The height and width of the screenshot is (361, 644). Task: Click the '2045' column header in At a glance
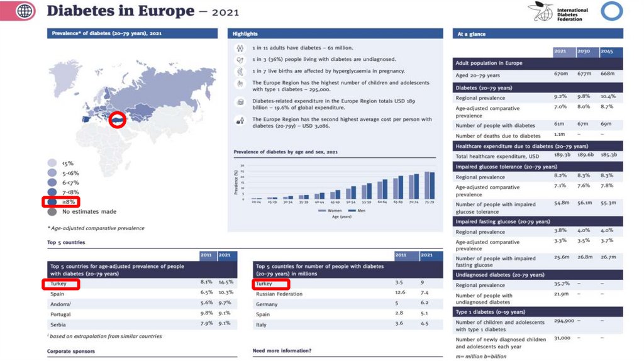pyautogui.click(x=611, y=52)
